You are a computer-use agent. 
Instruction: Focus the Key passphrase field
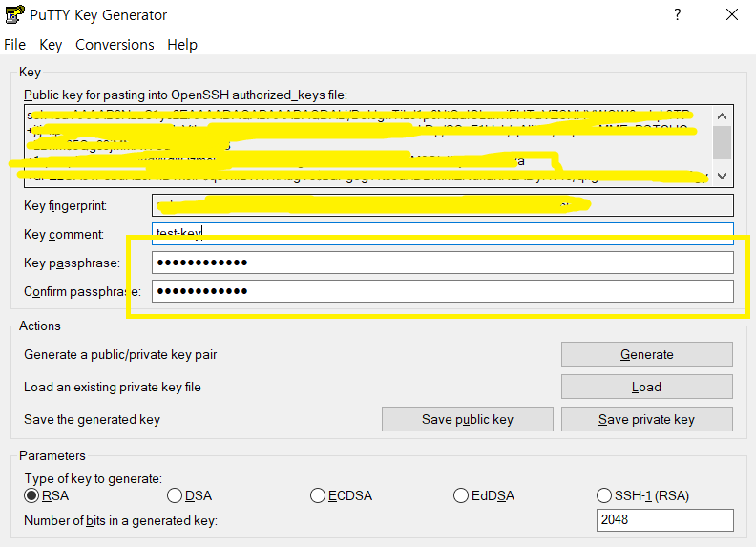443,263
